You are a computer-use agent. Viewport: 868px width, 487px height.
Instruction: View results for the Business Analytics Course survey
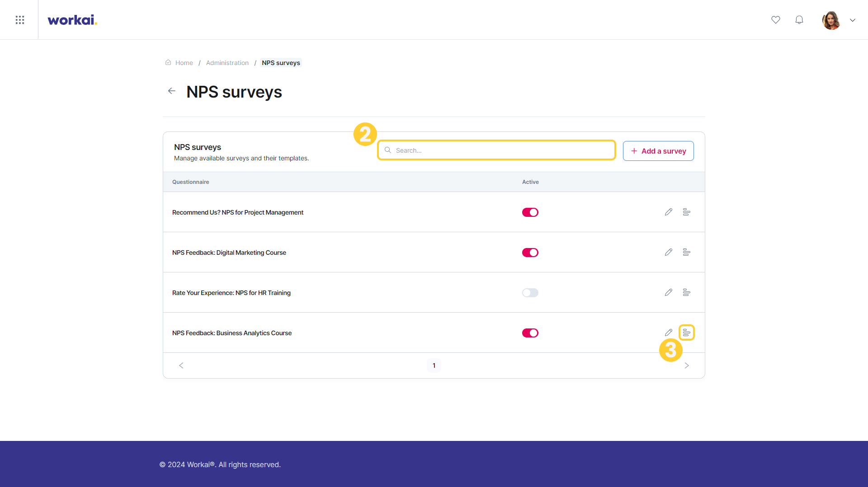tap(686, 332)
